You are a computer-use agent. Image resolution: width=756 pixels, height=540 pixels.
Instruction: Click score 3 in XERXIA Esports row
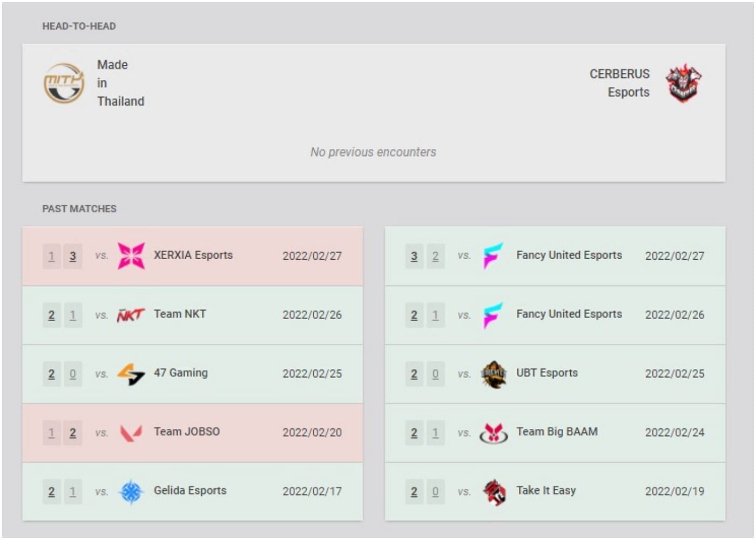[x=73, y=256]
